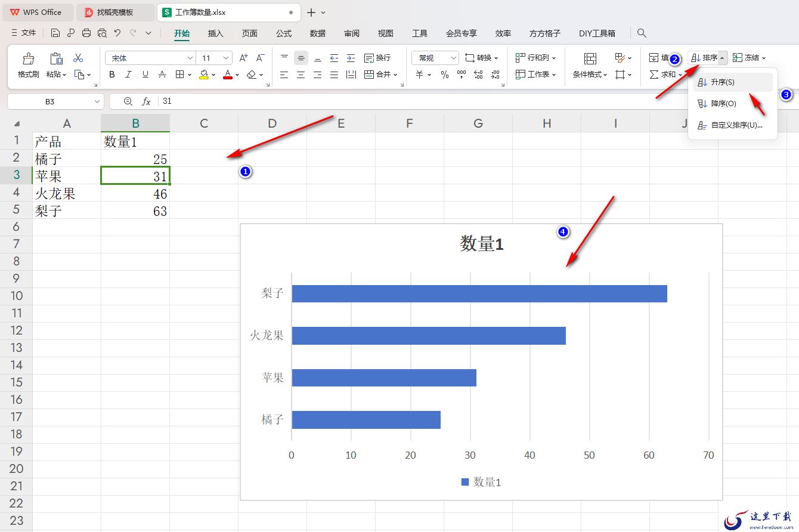The width and height of the screenshot is (799, 532).
Task: Click the Redo arrow icon
Action: pos(133,33)
